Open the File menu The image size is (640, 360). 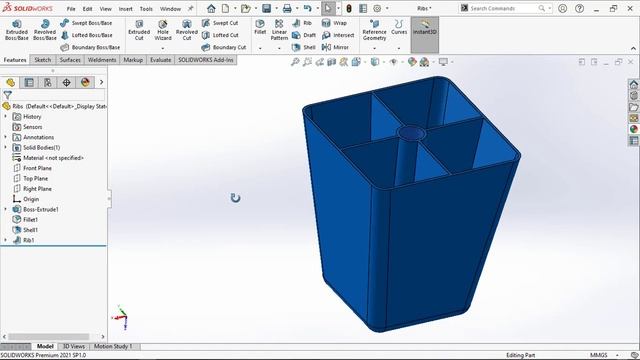(x=71, y=9)
